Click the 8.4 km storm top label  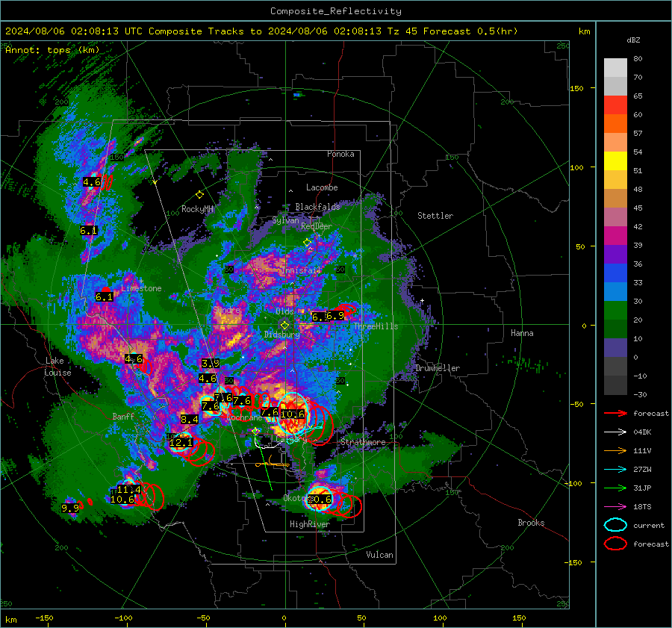tap(190, 419)
